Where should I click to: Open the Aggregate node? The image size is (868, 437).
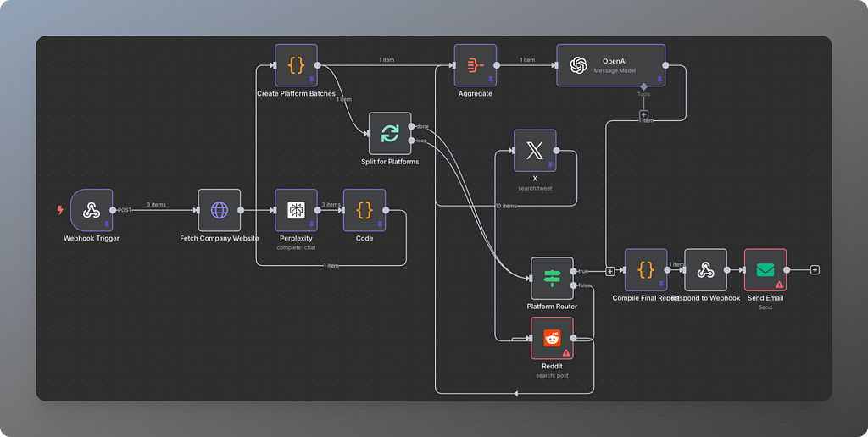pyautogui.click(x=475, y=65)
